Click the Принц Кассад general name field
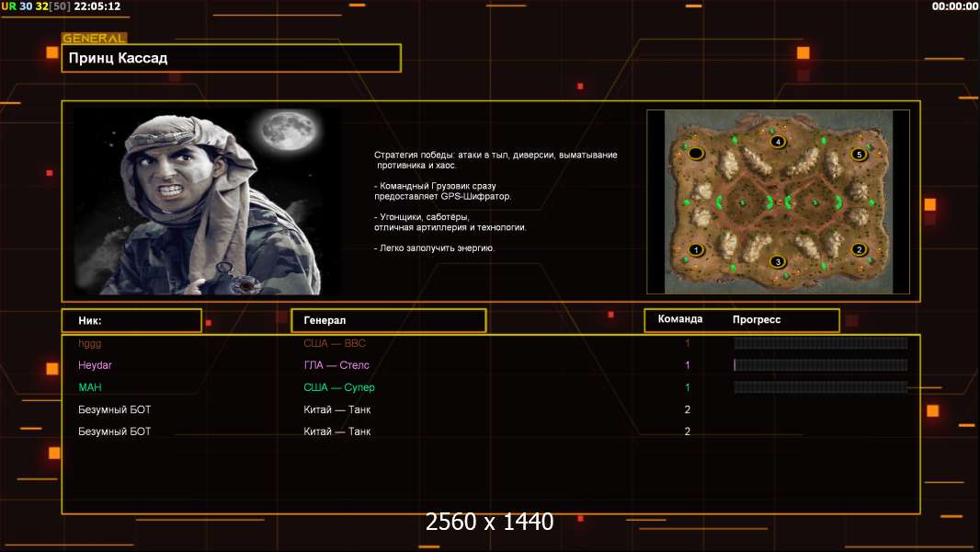The width and height of the screenshot is (980, 552). tap(232, 58)
